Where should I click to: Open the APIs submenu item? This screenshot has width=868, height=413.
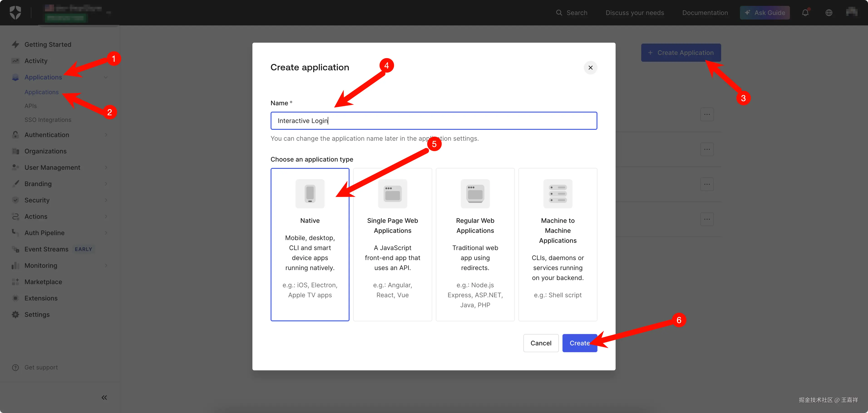31,106
